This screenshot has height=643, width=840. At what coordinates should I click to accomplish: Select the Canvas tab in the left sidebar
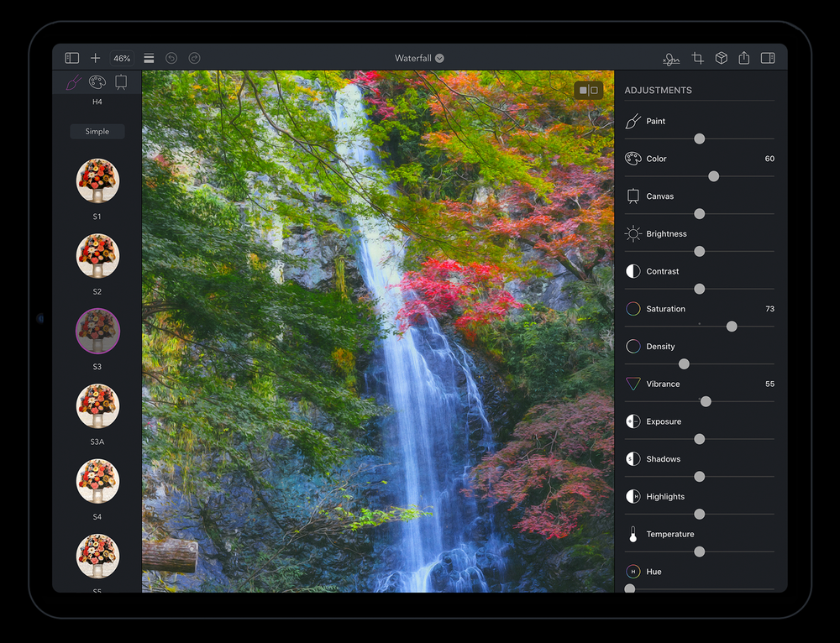tap(121, 81)
